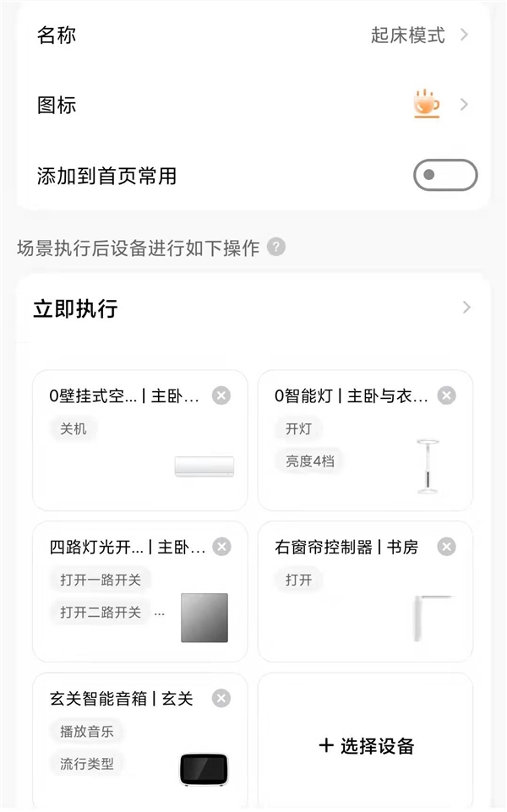Screen dimensions: 507x812
Task: Remove the 右窗帘控制器 device card
Action: [x=446, y=547]
